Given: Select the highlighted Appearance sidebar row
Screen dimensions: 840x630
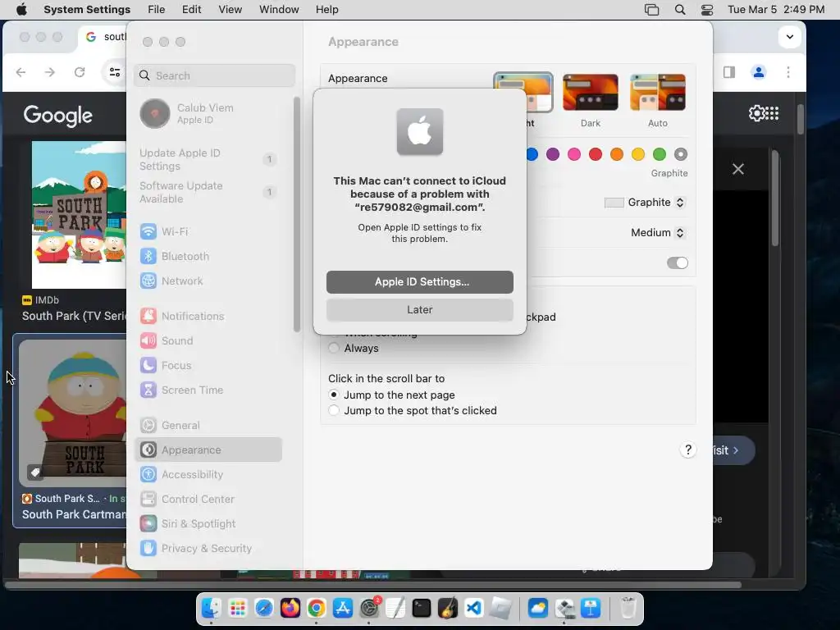Looking at the screenshot, I should coord(208,450).
